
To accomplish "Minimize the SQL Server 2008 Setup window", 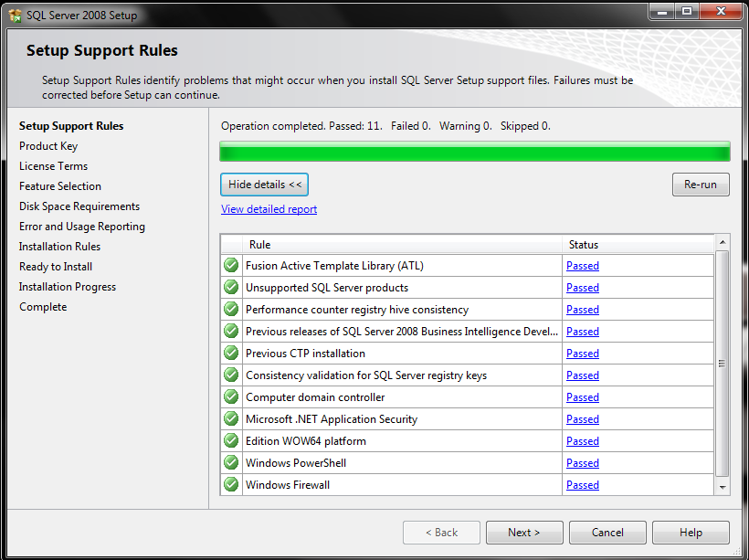I will coord(662,11).
